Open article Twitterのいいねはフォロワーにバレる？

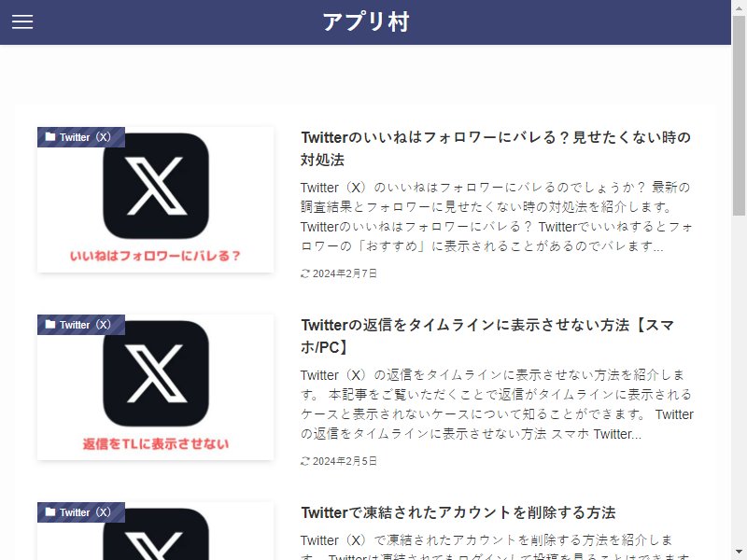tap(496, 148)
